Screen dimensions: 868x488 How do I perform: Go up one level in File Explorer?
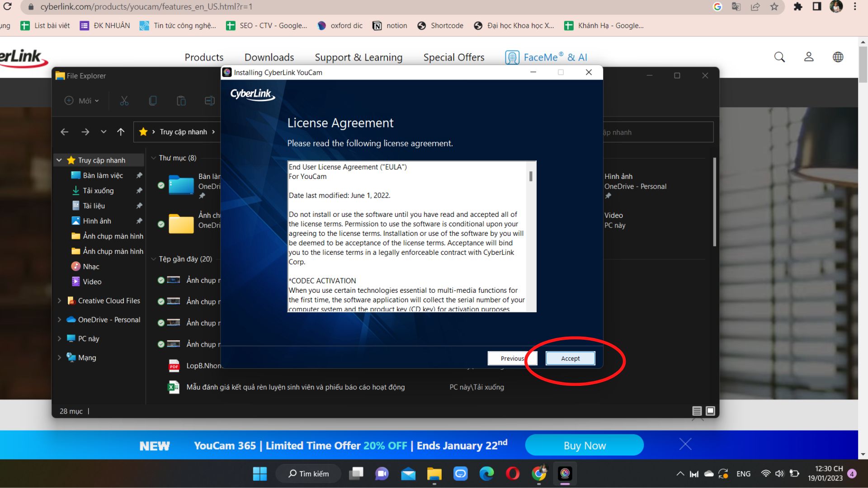[121, 132]
